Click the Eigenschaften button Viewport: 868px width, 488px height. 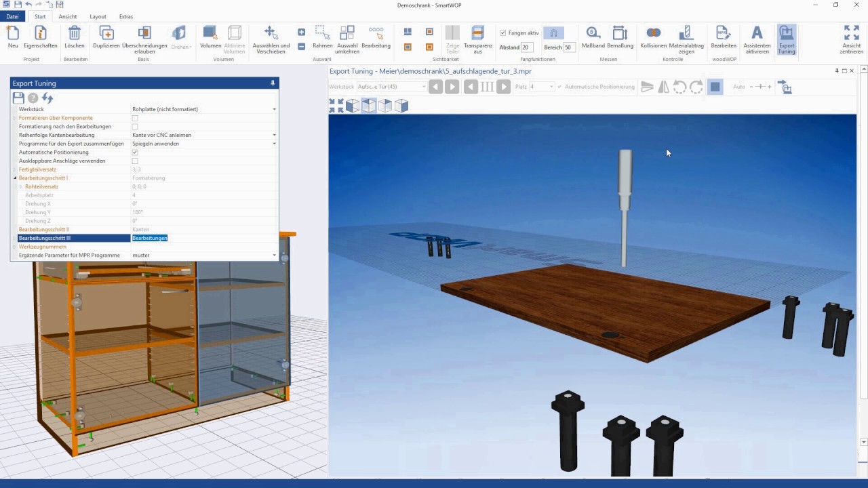[x=41, y=38]
